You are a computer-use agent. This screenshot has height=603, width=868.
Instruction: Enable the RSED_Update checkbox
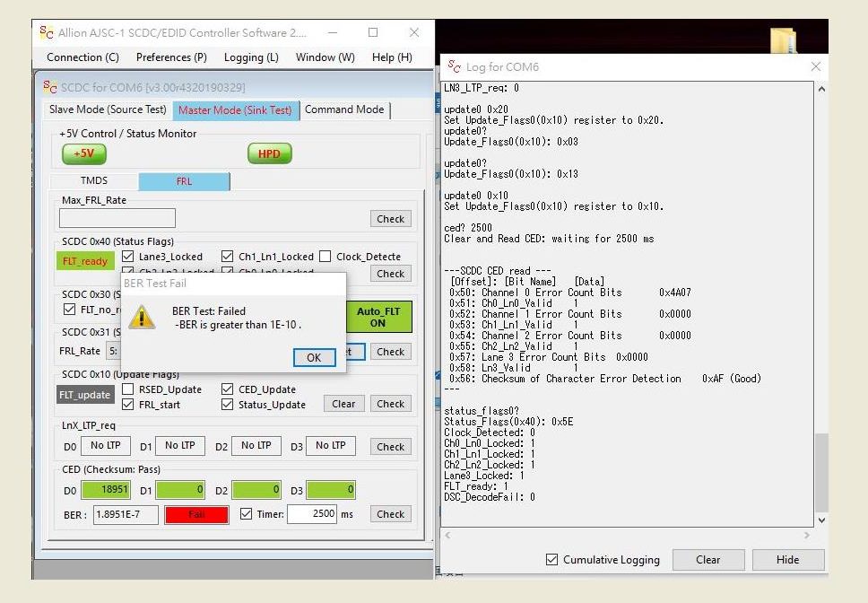tap(128, 389)
